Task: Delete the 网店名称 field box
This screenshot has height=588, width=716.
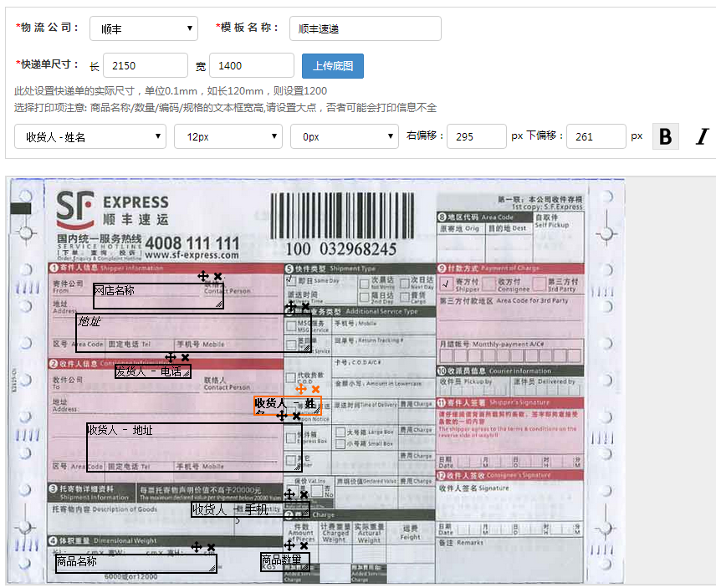Action: pyautogui.click(x=217, y=276)
